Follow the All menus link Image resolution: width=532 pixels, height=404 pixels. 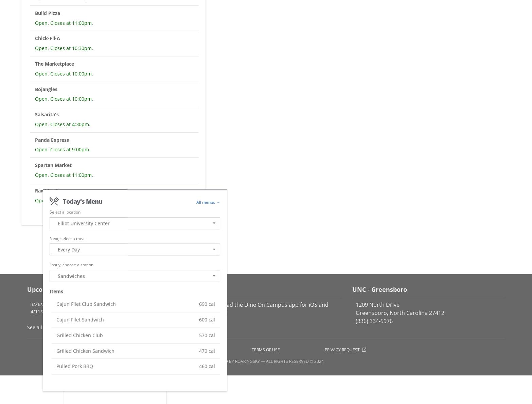click(208, 202)
